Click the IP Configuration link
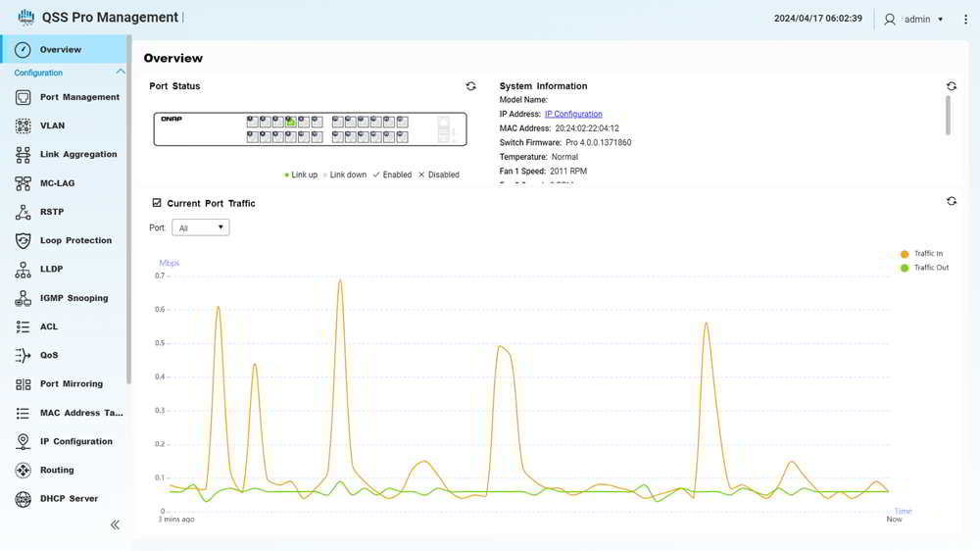 click(573, 115)
